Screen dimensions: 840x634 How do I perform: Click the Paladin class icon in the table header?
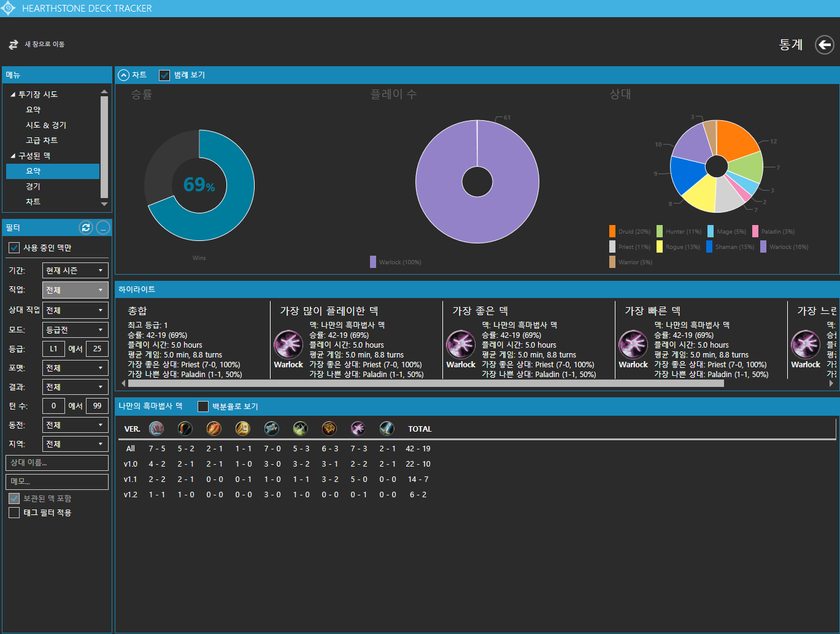click(243, 429)
